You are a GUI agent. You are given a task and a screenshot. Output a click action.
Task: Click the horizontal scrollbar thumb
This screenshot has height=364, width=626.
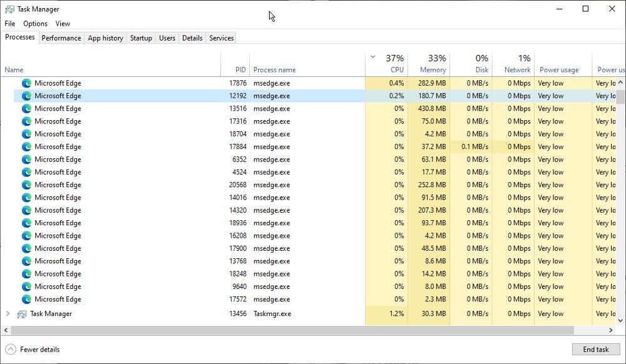(x=292, y=330)
